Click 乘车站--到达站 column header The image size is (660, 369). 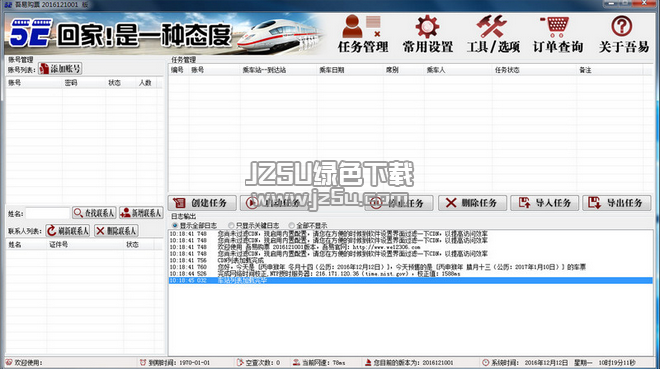click(x=277, y=70)
